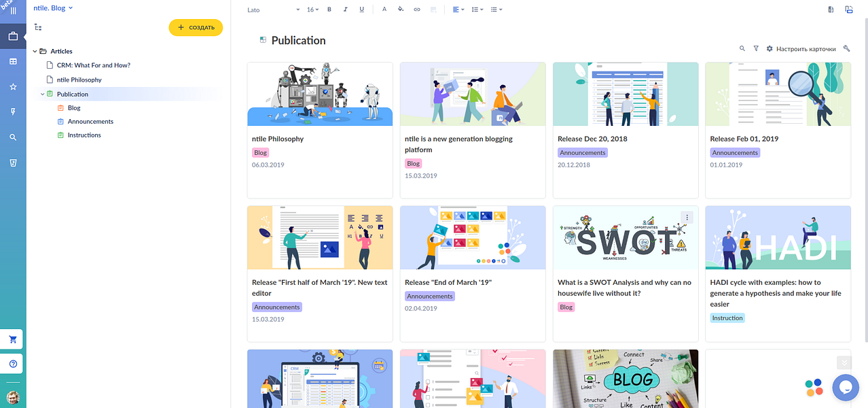Open the table grid icon in sidebar

point(13,62)
